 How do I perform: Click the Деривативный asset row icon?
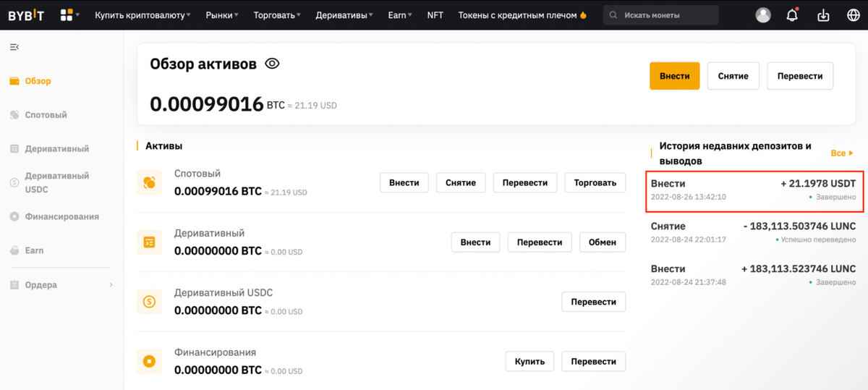click(149, 242)
